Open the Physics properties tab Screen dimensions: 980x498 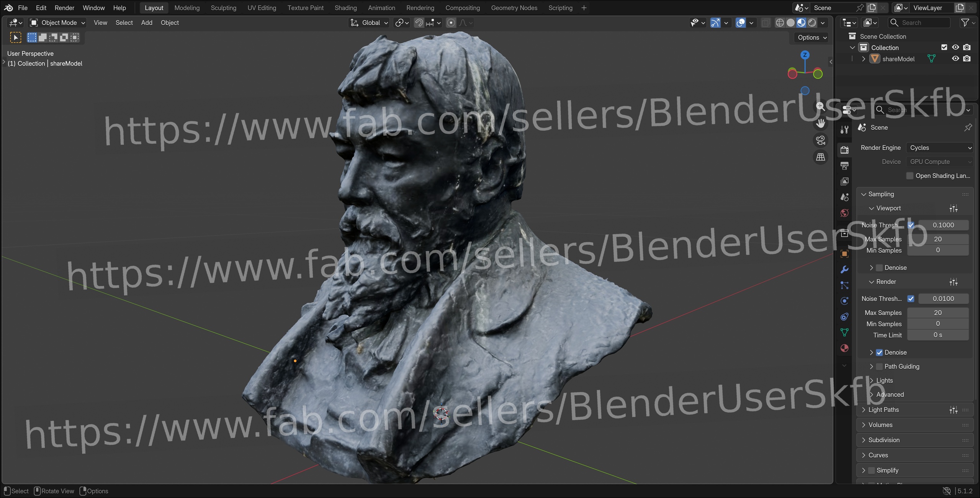click(844, 301)
